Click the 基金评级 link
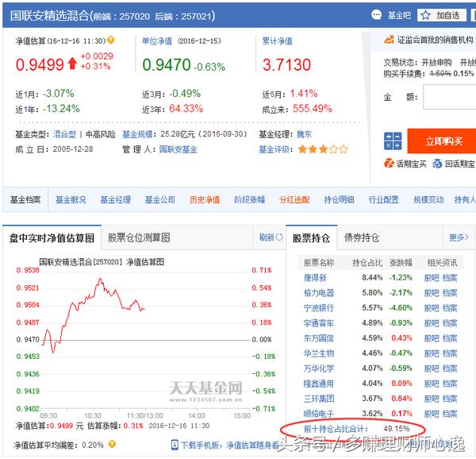The image size is (476, 459). (274, 149)
